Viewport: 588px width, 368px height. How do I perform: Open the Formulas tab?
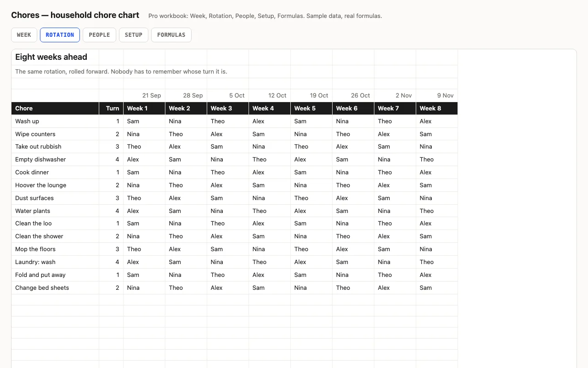171,35
